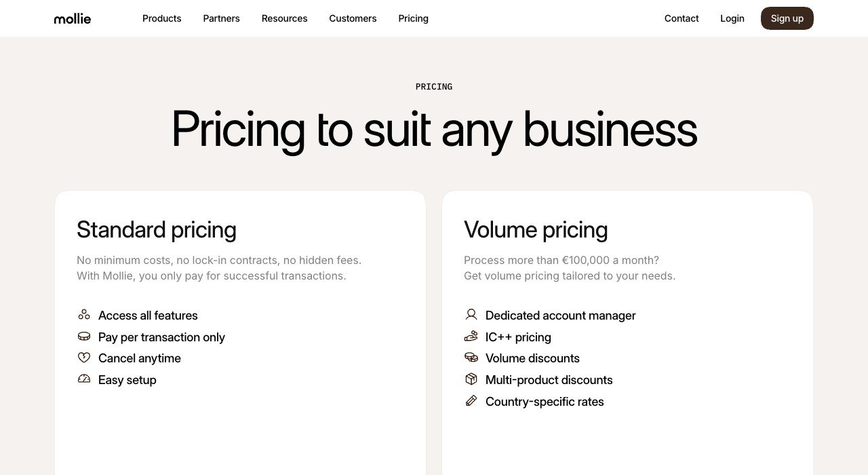
Task: Click the Cancel anytime heart icon
Action: [x=84, y=358]
